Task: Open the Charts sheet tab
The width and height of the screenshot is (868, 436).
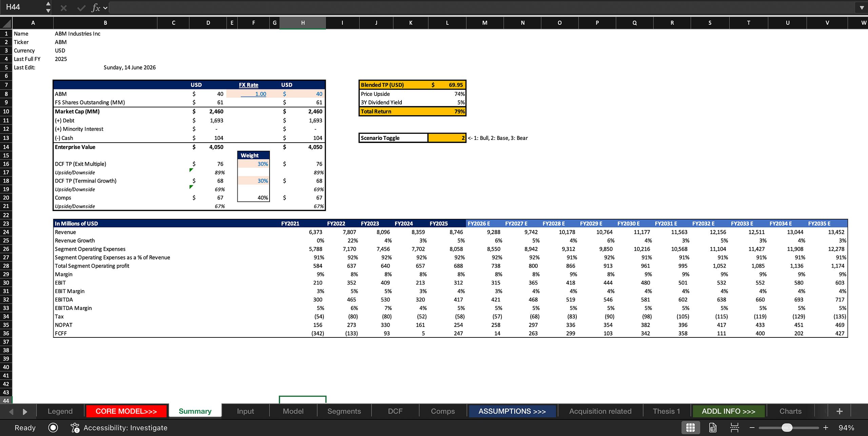Action: (x=790, y=411)
